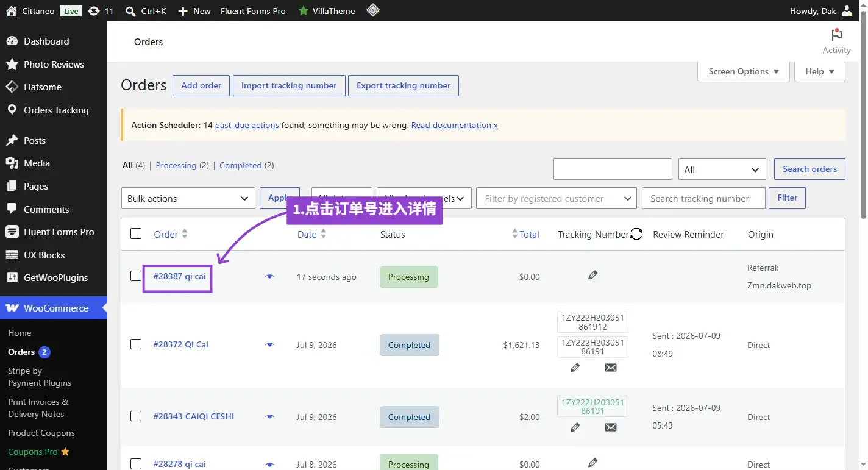
Task: Toggle the select-all orders header checkbox
Action: pyautogui.click(x=136, y=234)
